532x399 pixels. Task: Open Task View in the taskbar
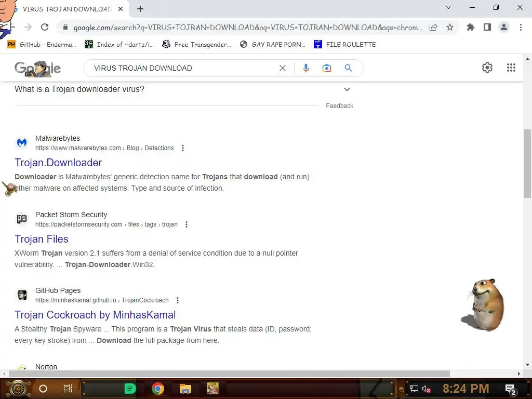pos(68,389)
